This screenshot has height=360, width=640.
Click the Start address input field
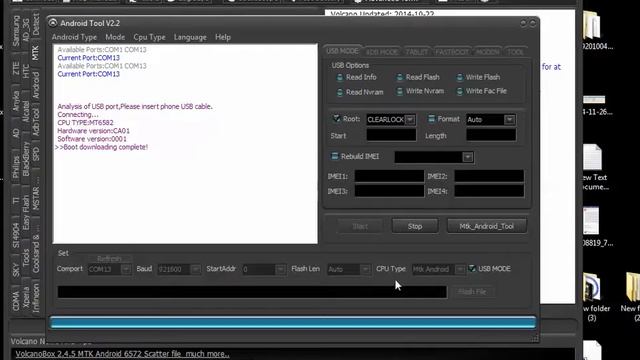(391, 135)
